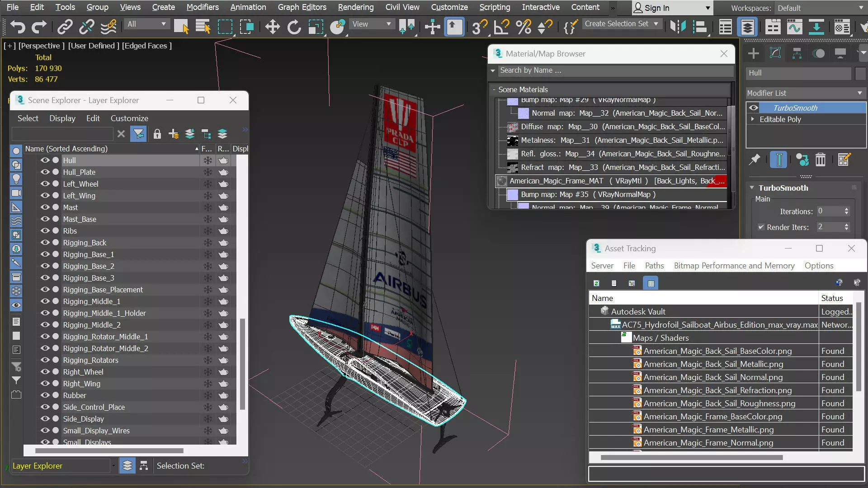
Task: Select the American_Magic_Frame_MAT material row
Action: (x=611, y=181)
